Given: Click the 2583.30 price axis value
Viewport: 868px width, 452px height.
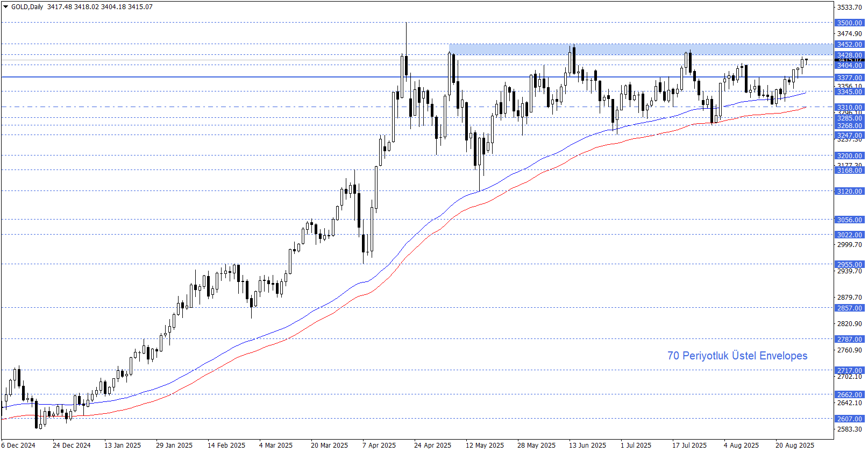Looking at the screenshot, I should (850, 429).
